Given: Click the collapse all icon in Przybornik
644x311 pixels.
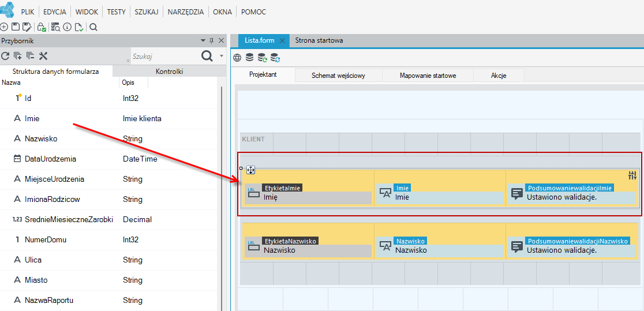Looking at the screenshot, I should (x=31, y=56).
